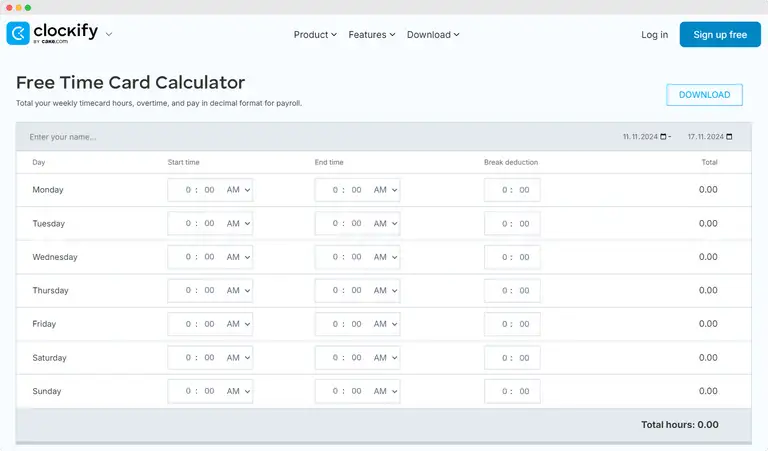Click the End time column header
Screen dimensions: 768x451
[x=329, y=162]
